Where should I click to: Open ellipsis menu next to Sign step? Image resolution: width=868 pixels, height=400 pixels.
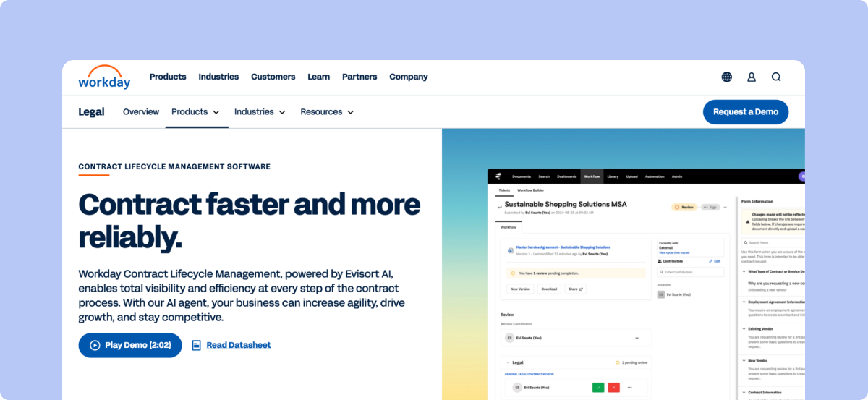[x=725, y=207]
